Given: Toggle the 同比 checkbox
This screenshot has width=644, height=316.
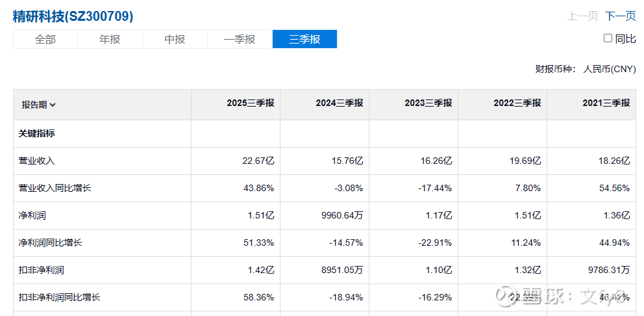Looking at the screenshot, I should click(608, 38).
